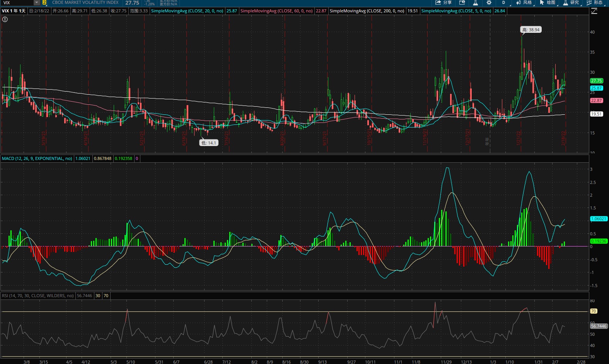Click the 0.192358 MACD diff value

point(123,158)
